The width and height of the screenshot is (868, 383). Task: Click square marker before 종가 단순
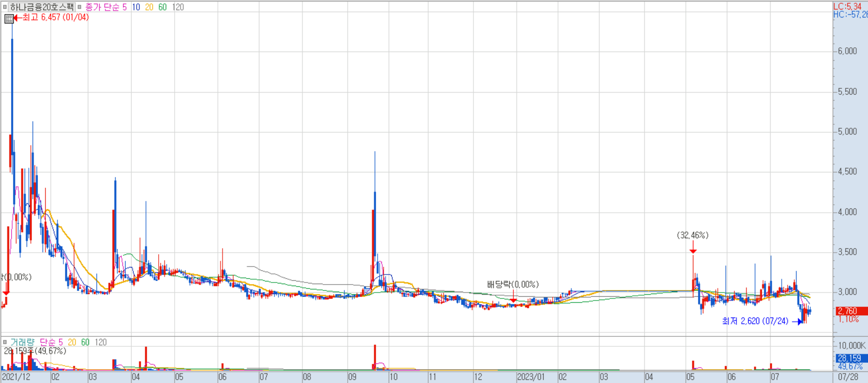[79, 7]
